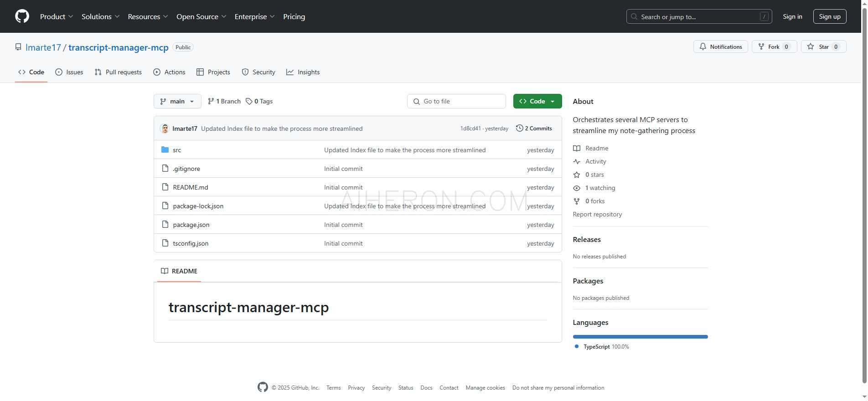Click the Star icon button
The width and height of the screenshot is (868, 401).
tap(811, 46)
